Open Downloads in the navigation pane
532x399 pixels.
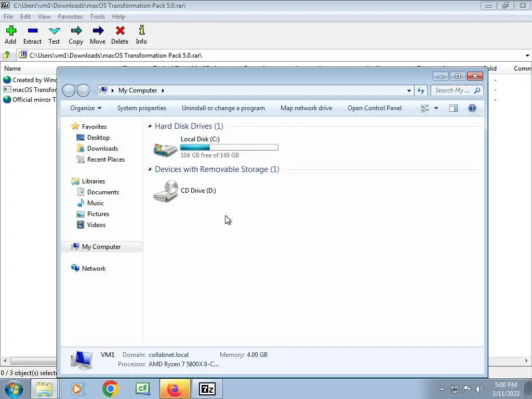coord(102,148)
